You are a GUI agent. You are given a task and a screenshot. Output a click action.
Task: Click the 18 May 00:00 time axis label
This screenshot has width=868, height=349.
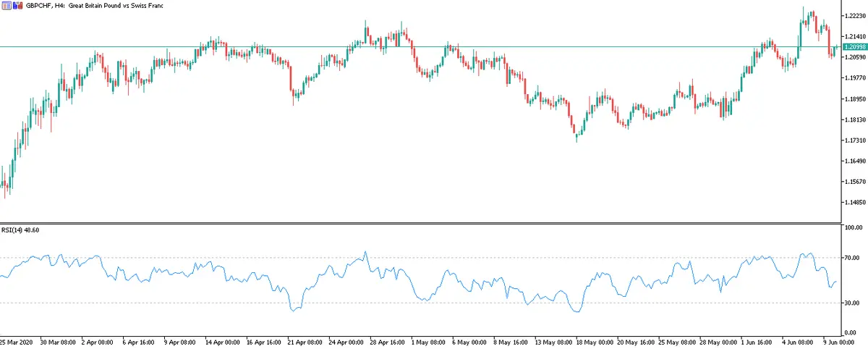[593, 342]
